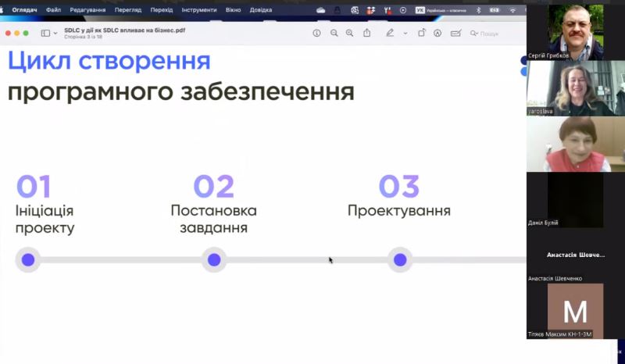The height and width of the screenshot is (364, 625).
Task: Click the text Проектування
Action: 399,211
